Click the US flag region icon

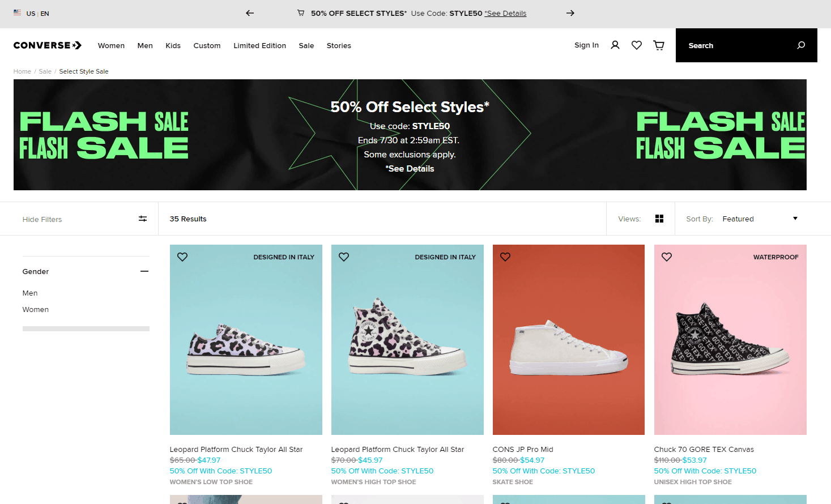coord(18,12)
